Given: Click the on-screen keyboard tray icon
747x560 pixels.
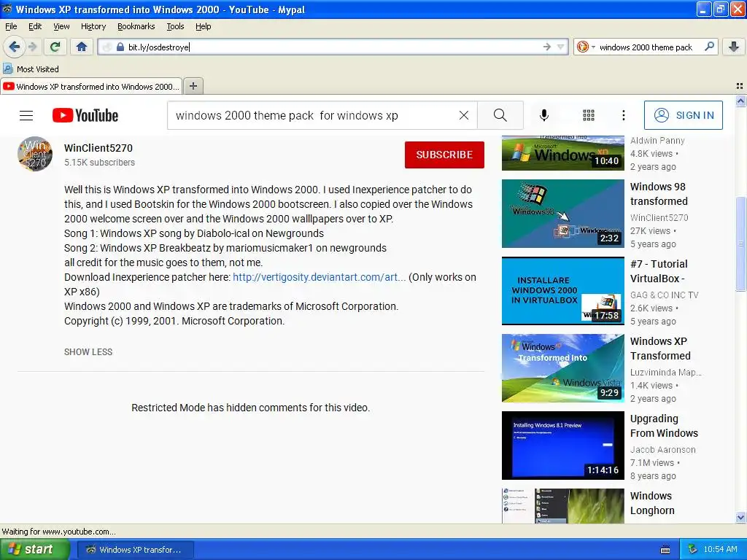Looking at the screenshot, I should [x=665, y=550].
